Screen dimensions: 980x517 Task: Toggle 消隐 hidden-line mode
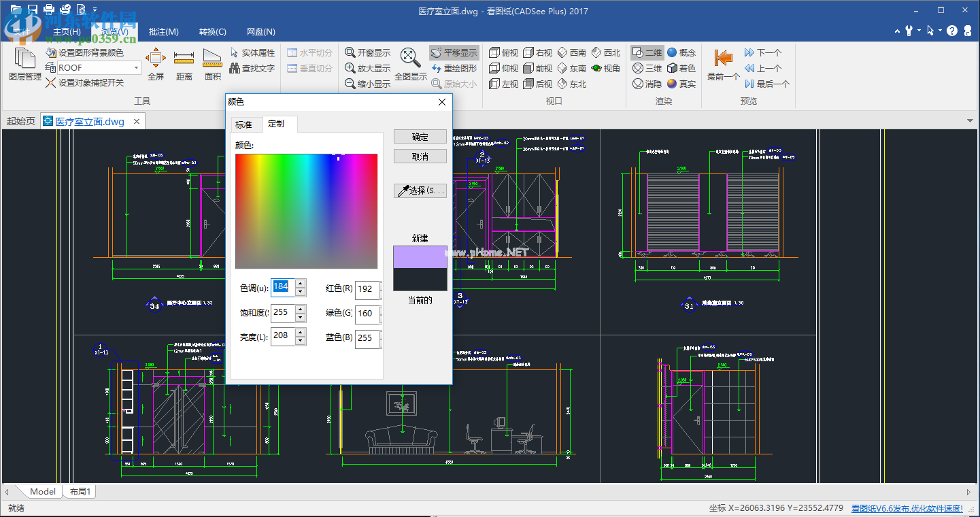[647, 84]
